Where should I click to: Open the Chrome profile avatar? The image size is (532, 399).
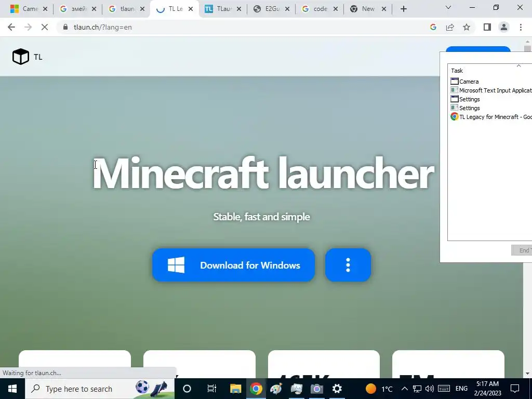click(504, 27)
